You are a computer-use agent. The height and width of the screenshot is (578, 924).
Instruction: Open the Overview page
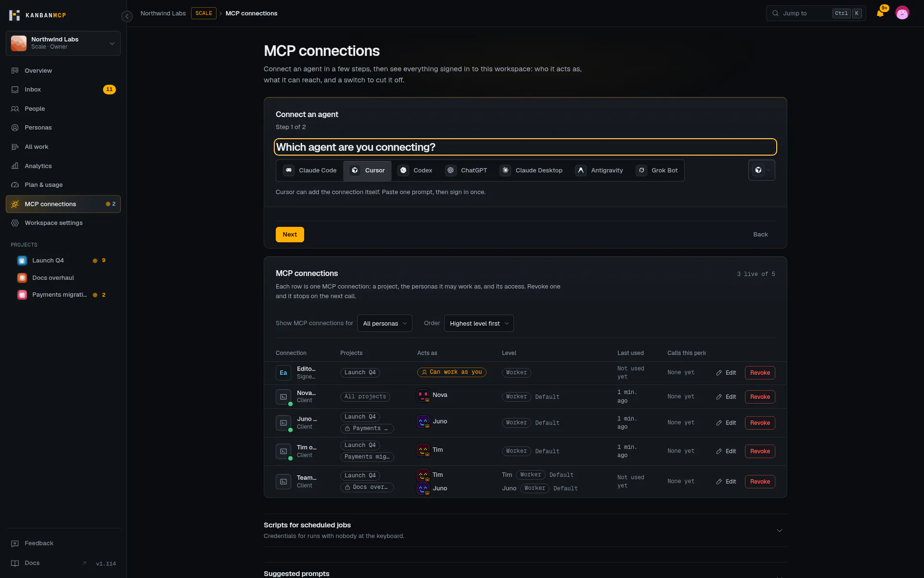pyautogui.click(x=63, y=71)
